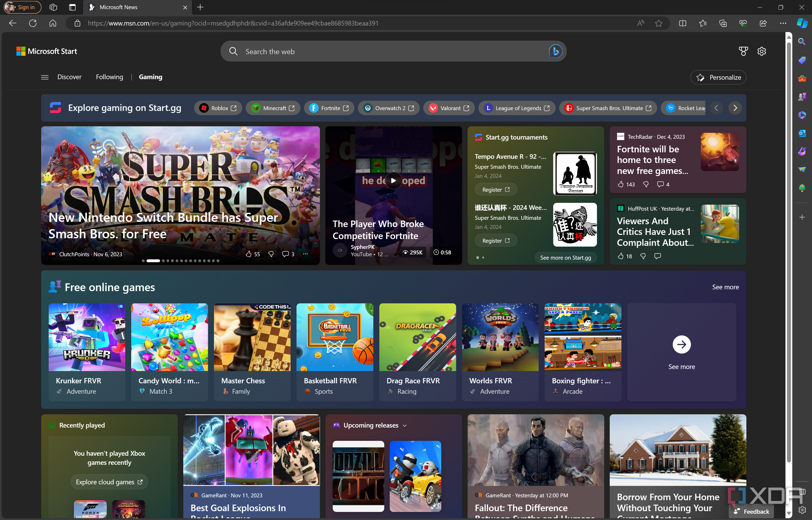This screenshot has width=812, height=520.
Task: Open the Edge sidebar search icon
Action: pyautogui.click(x=802, y=42)
